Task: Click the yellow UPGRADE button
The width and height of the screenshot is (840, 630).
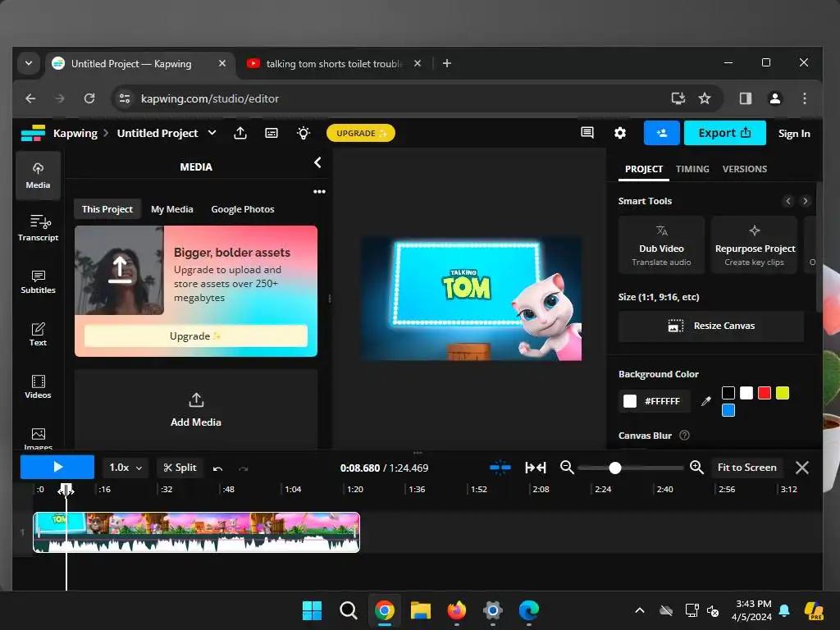Action: pyautogui.click(x=361, y=133)
